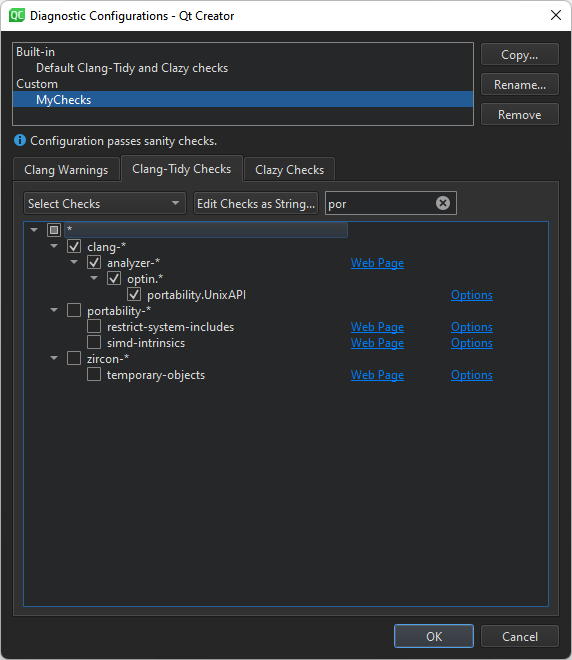Collapse the clang-* tree node

[x=54, y=246]
